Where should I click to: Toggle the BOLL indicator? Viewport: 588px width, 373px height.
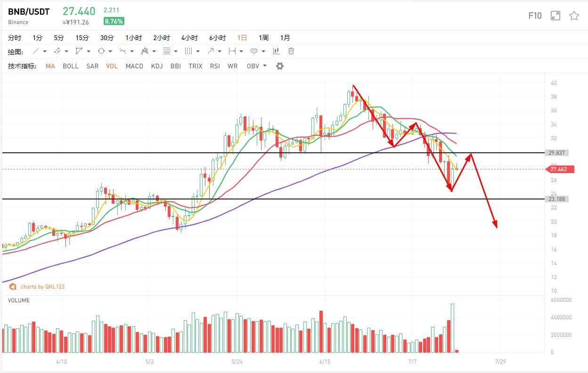point(71,66)
